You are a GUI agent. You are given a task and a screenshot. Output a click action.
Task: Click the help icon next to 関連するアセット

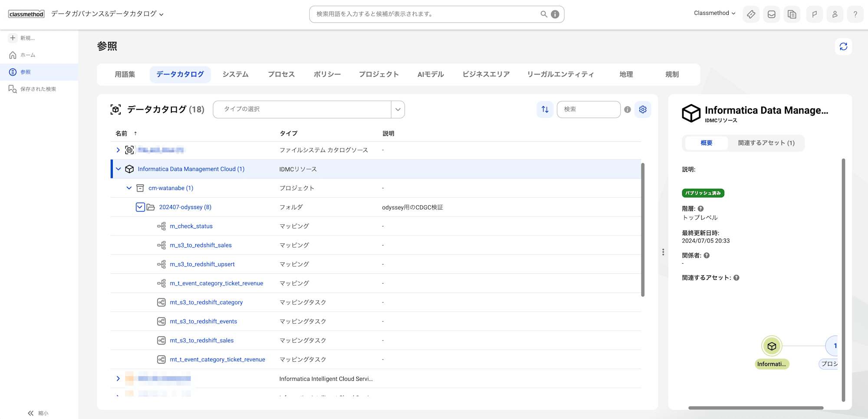click(x=736, y=278)
